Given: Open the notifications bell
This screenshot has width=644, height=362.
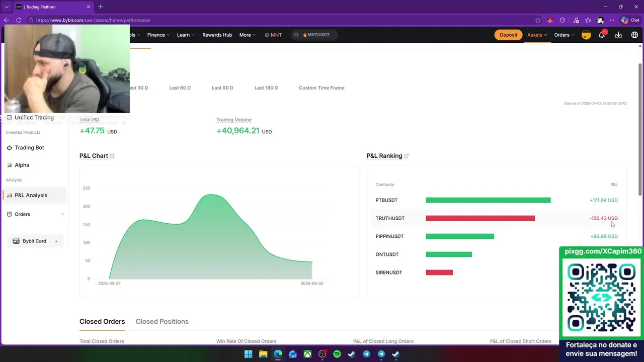Looking at the screenshot, I should (x=602, y=35).
